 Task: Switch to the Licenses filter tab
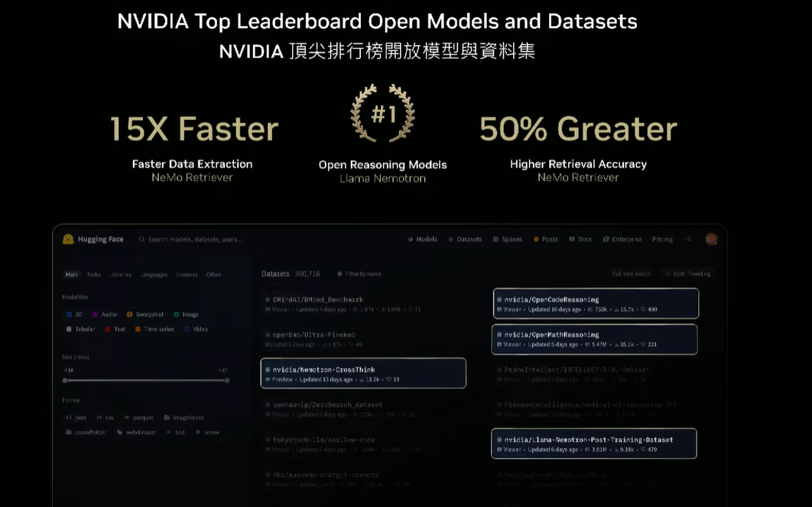(x=187, y=275)
